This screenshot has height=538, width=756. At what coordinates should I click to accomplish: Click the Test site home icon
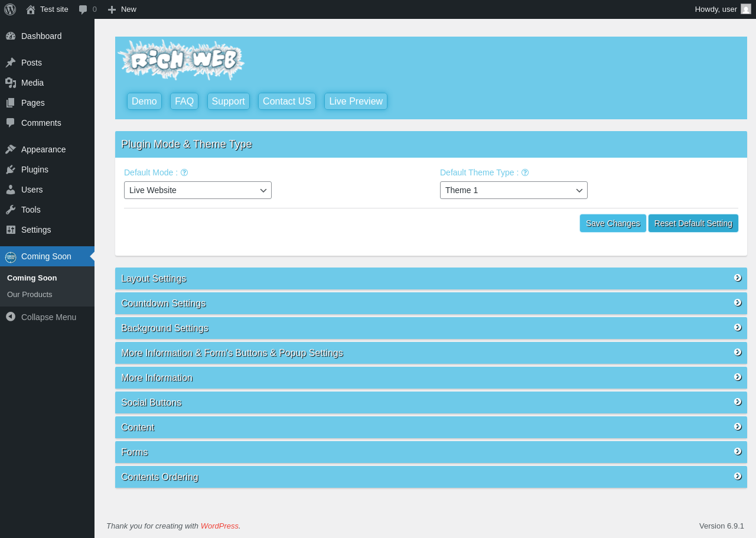tap(31, 9)
